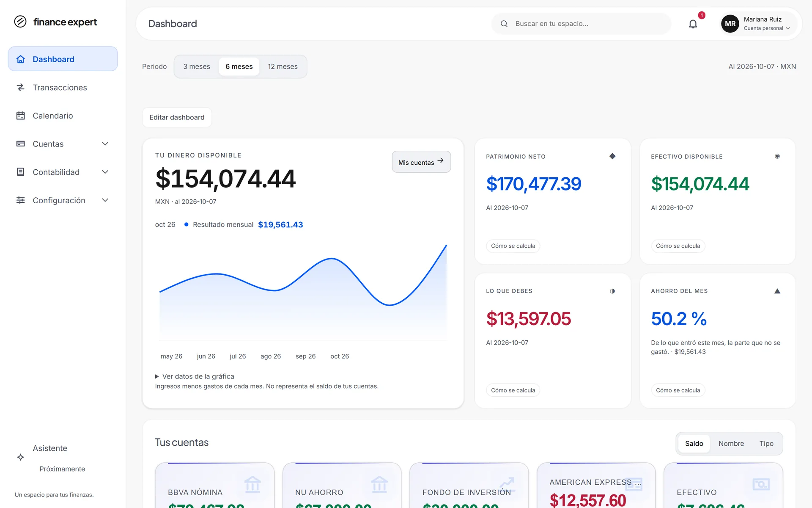Select the 3 meses period
This screenshot has width=812, height=508.
pos(197,66)
